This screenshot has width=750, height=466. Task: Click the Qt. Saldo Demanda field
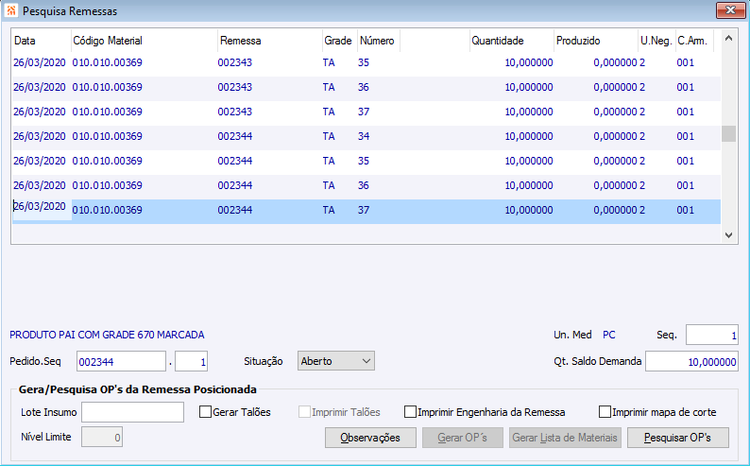tap(692, 361)
